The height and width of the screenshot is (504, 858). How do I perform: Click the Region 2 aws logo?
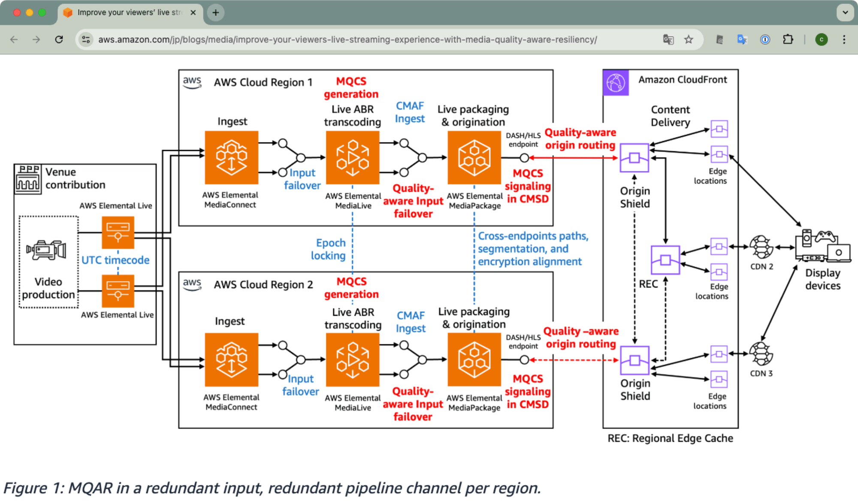(x=192, y=284)
